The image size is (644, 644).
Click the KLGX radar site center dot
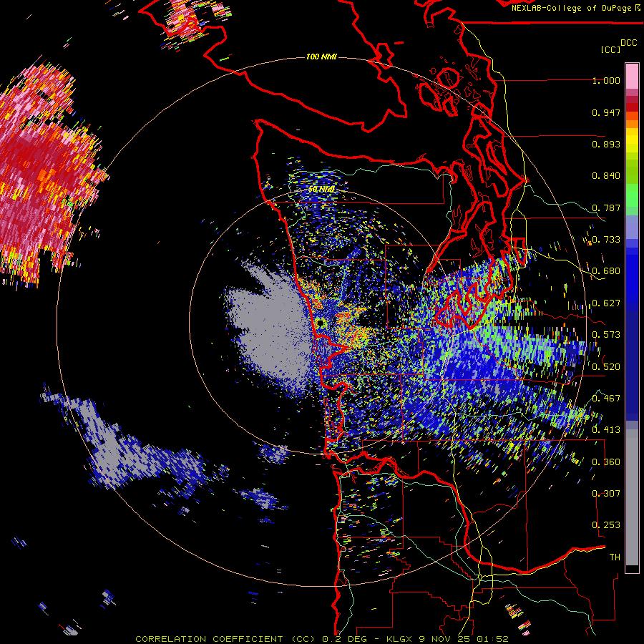[x=321, y=323]
